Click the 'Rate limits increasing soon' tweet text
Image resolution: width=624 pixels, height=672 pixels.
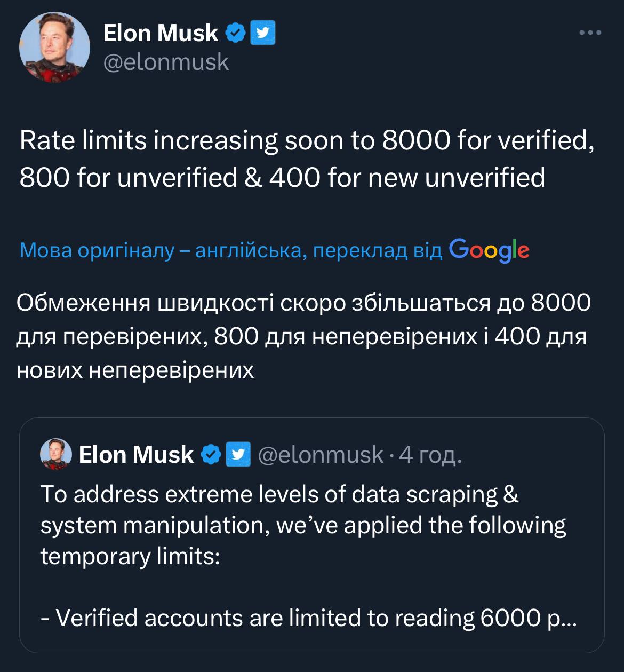(307, 141)
